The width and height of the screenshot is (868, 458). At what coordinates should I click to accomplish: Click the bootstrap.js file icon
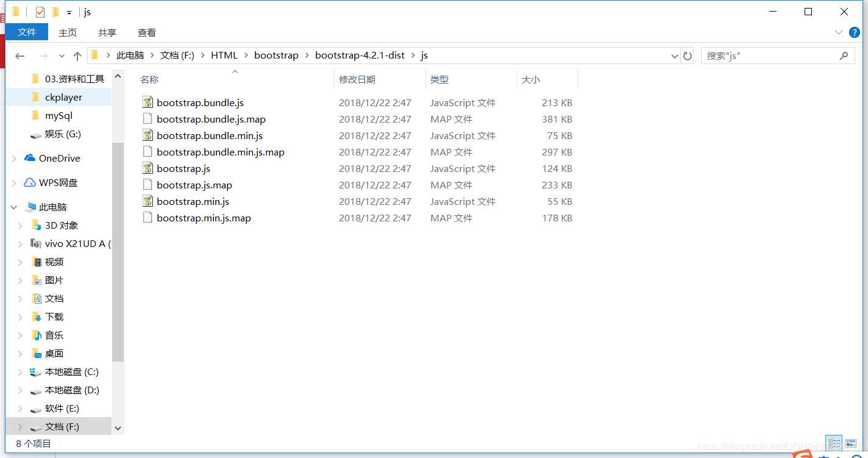pyautogui.click(x=147, y=168)
